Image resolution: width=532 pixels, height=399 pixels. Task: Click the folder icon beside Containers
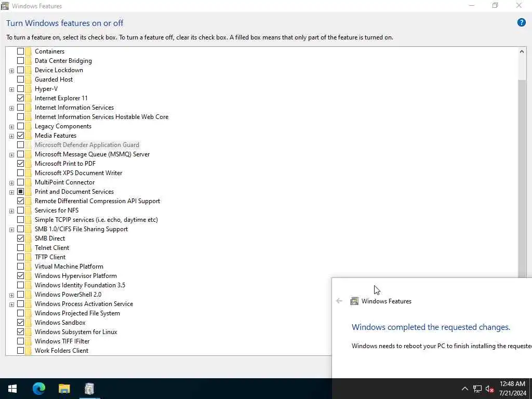[28, 51]
